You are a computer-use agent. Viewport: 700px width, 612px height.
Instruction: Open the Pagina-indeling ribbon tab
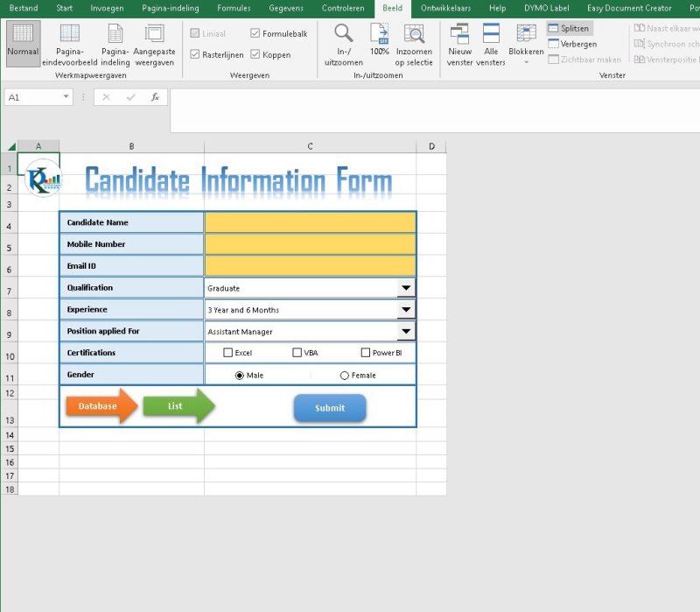[x=171, y=8]
